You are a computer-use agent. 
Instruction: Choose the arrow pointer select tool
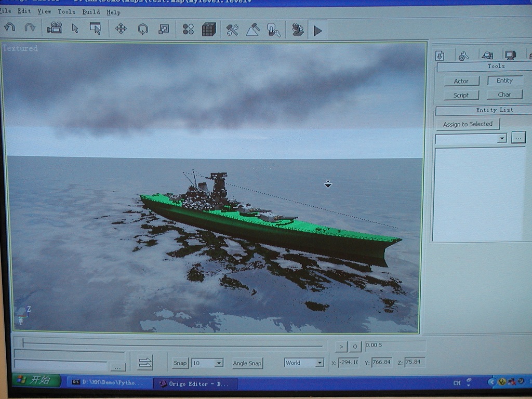tap(75, 29)
